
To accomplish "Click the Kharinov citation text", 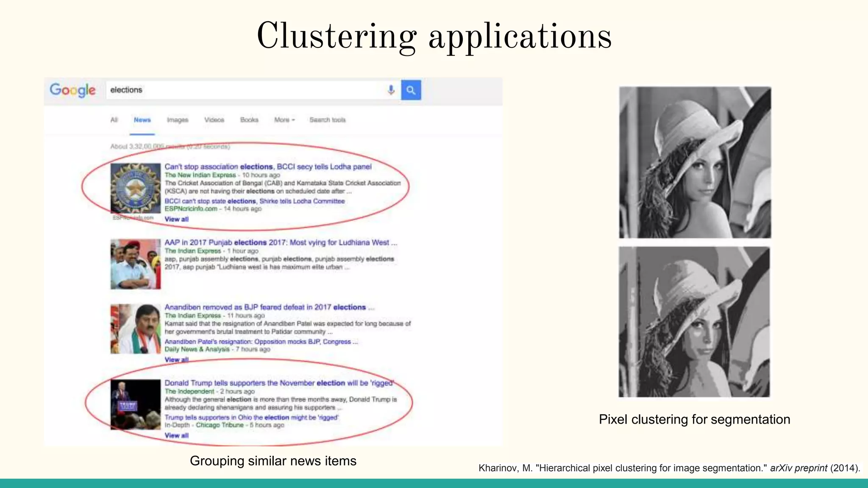I will (669, 468).
